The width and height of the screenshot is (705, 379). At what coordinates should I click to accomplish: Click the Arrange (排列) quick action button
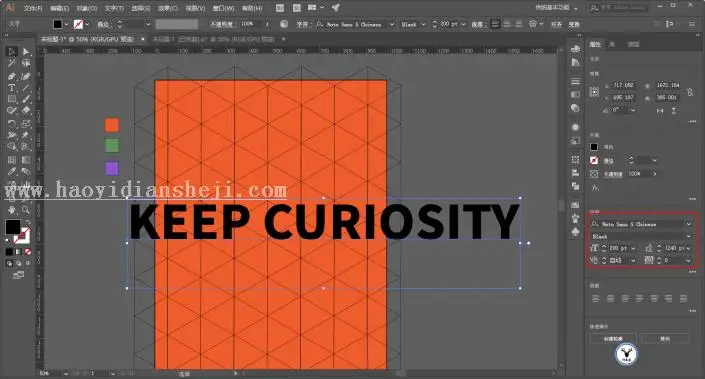(x=665, y=339)
